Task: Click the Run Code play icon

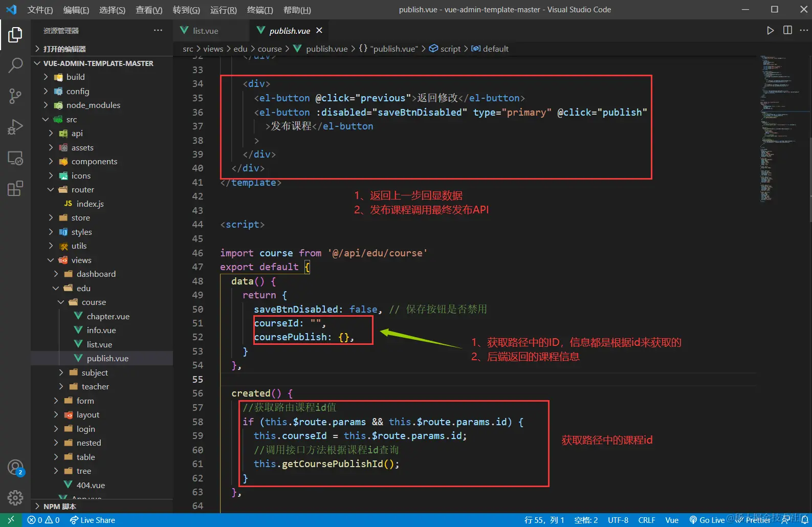Action: pyautogui.click(x=770, y=31)
